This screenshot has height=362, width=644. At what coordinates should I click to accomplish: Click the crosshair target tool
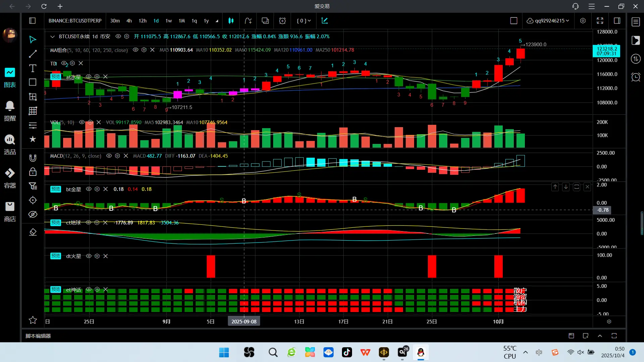coord(33,200)
